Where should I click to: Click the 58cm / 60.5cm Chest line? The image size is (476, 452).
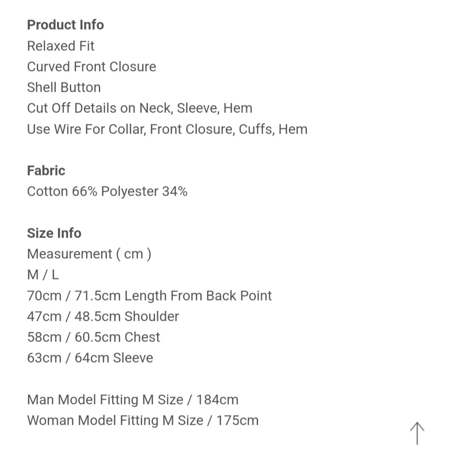pos(94,337)
